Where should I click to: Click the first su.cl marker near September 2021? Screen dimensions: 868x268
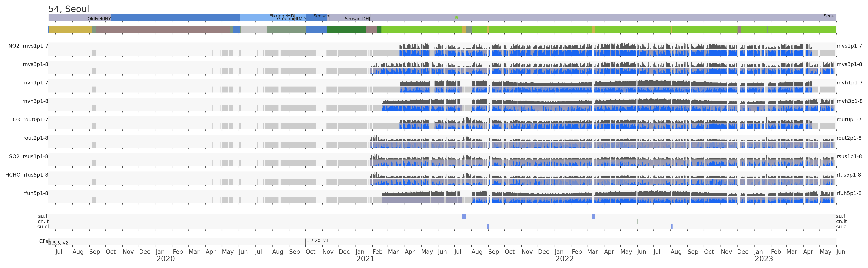pos(488,227)
